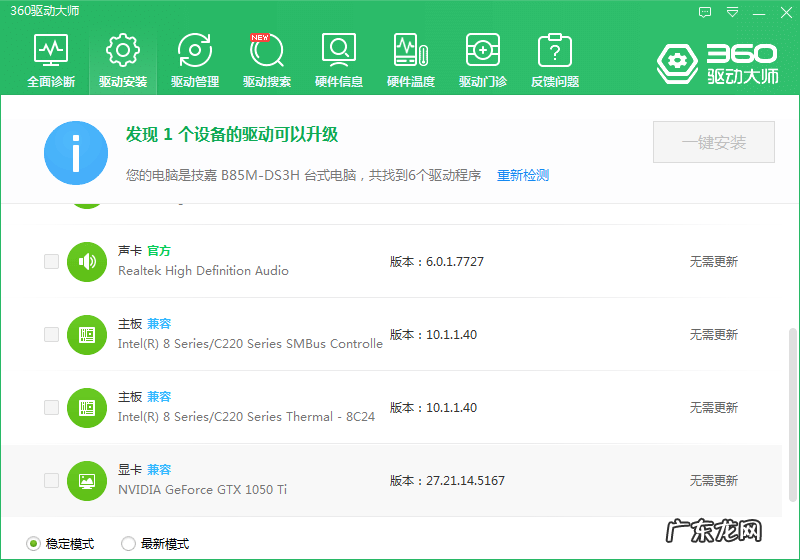Viewport: 800px width, 560px height.
Task: Click the 发现 1 个设备的驱动可以升级 heading
Action: tap(232, 135)
